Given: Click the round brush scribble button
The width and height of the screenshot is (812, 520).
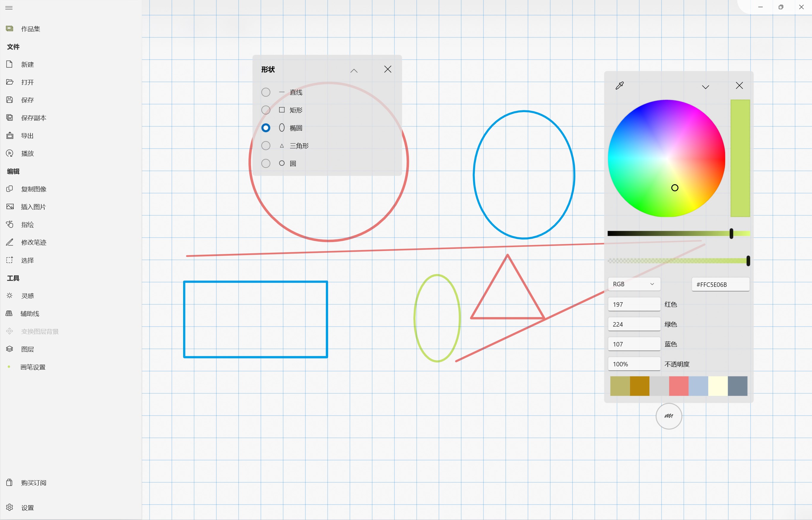Looking at the screenshot, I should click(x=669, y=416).
